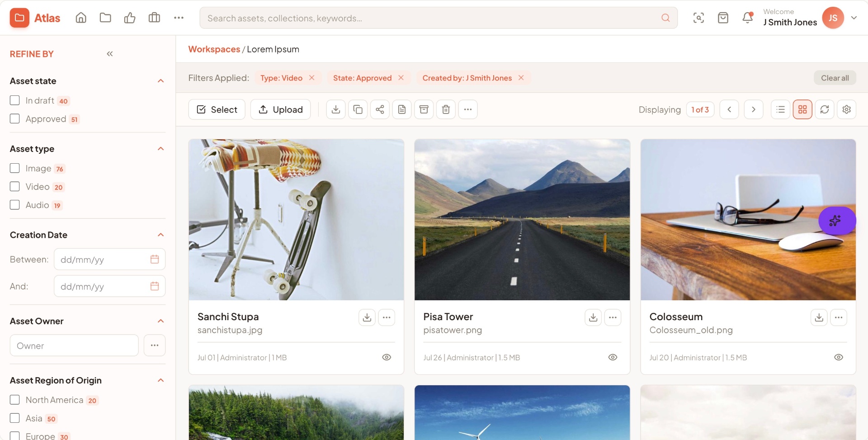Collapse the Asset state section

pyautogui.click(x=160, y=81)
